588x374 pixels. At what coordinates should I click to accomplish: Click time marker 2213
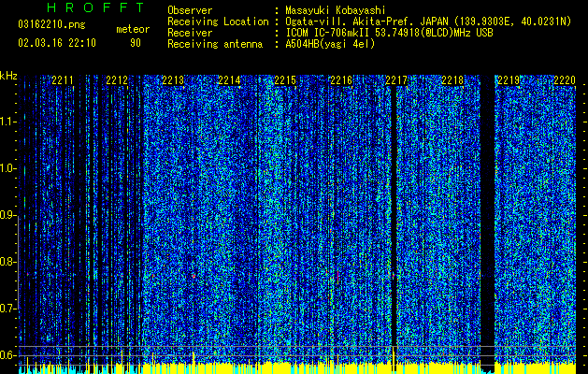pyautogui.click(x=173, y=80)
